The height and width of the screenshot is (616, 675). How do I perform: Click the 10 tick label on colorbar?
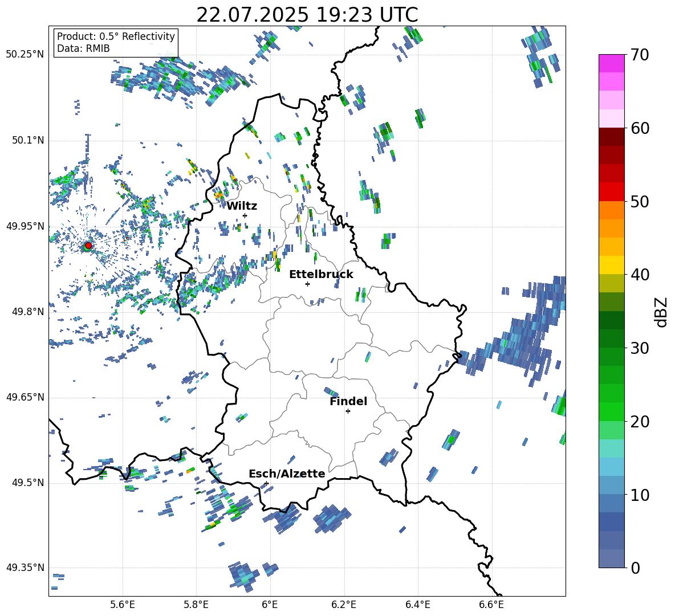coord(639,495)
